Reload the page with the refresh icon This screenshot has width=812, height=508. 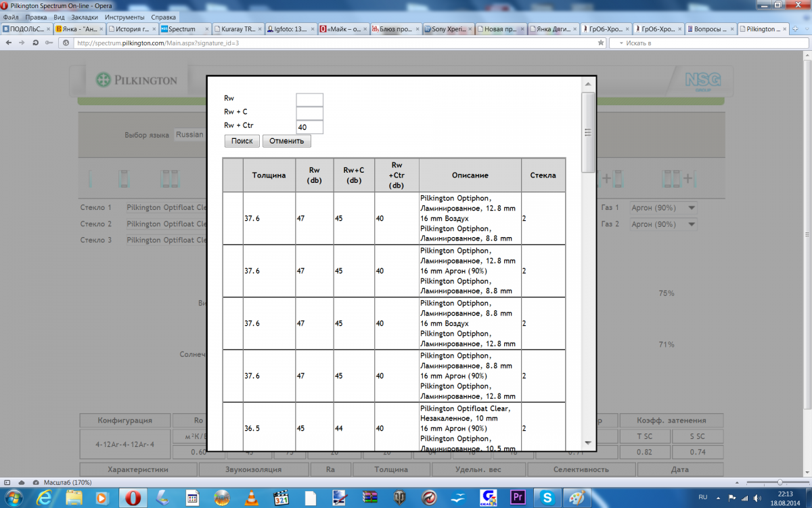click(36, 43)
